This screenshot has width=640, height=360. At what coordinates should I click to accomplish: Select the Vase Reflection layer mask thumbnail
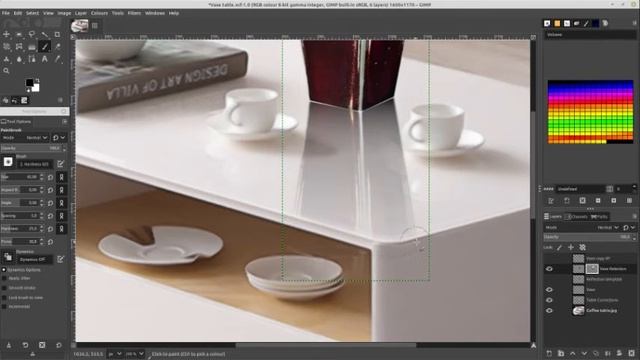592,269
